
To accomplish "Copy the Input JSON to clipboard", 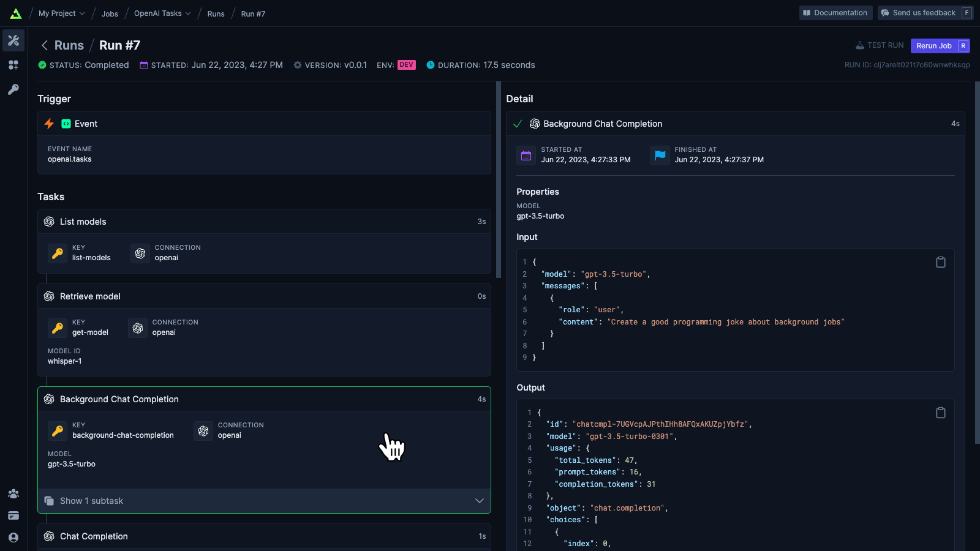I will (x=941, y=262).
